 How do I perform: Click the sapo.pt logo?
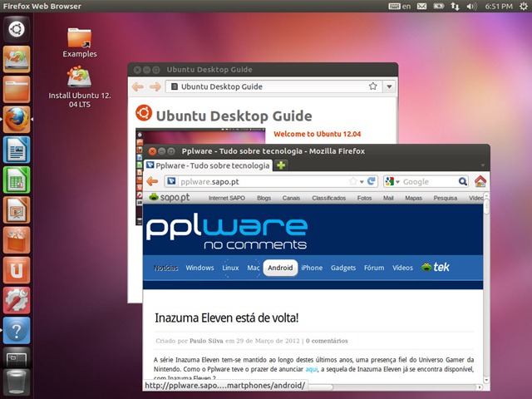(169, 197)
